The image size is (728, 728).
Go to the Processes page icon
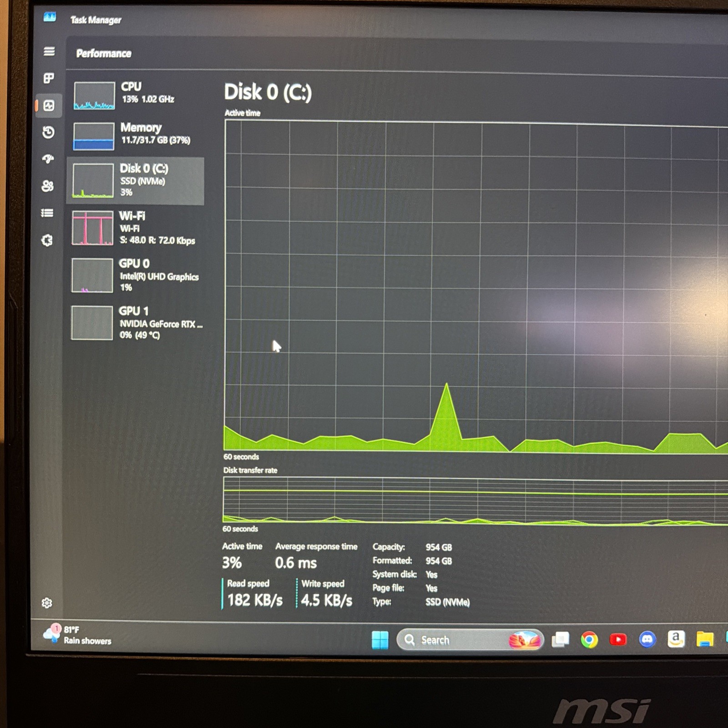(49, 78)
